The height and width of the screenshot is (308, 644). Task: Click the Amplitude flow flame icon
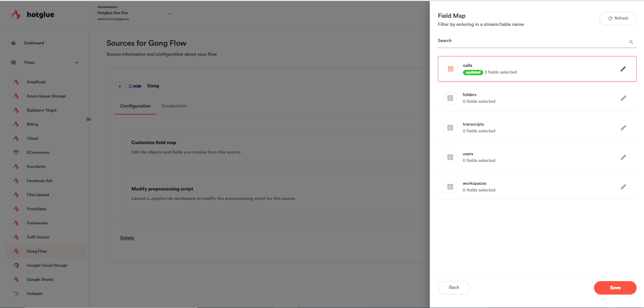point(16,82)
